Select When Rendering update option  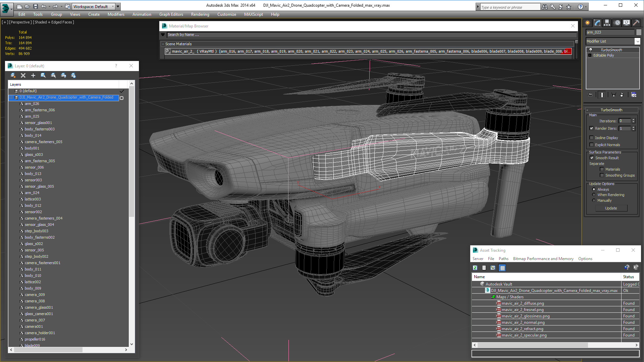[594, 195]
